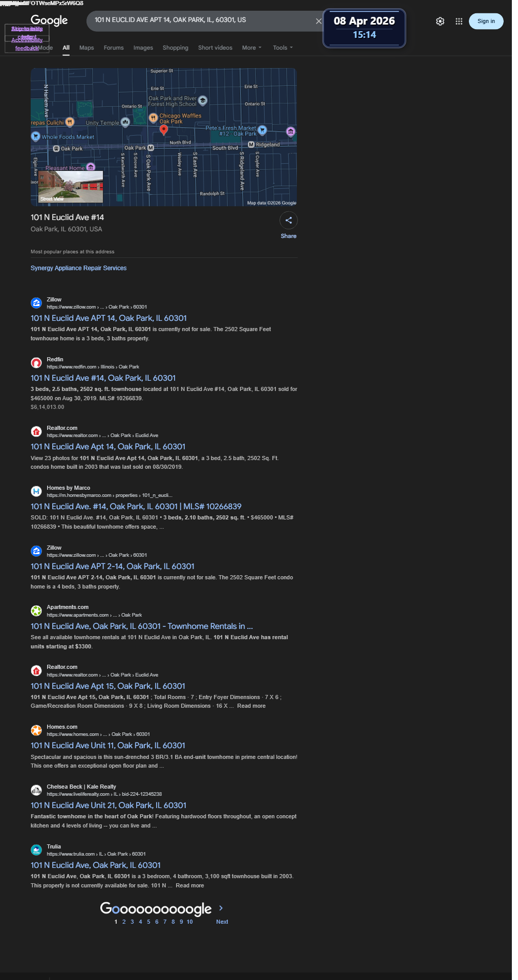Click the Oak Park metro M marker

coord(150,147)
